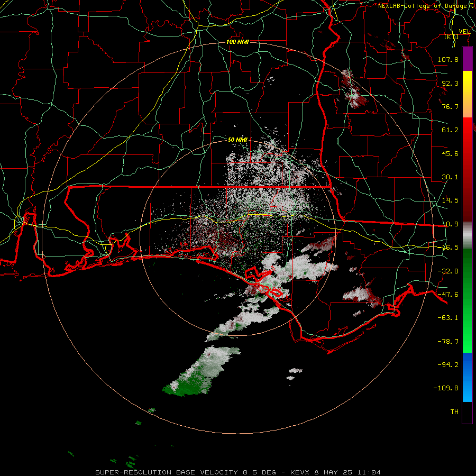This screenshot has height=476, width=476.
Task: Click the purple segment of color bar
Action: (x=467, y=59)
